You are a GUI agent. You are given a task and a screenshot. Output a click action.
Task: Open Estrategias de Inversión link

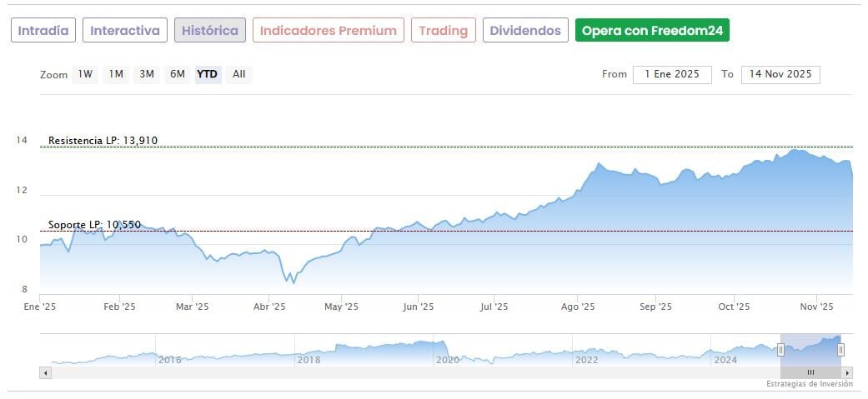(x=809, y=384)
